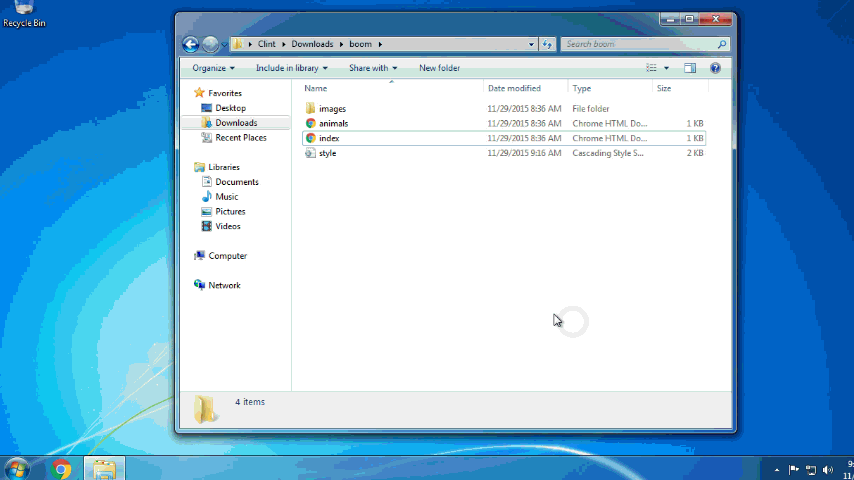854x480 pixels.
Task: Open the Music library
Action: pos(227,197)
